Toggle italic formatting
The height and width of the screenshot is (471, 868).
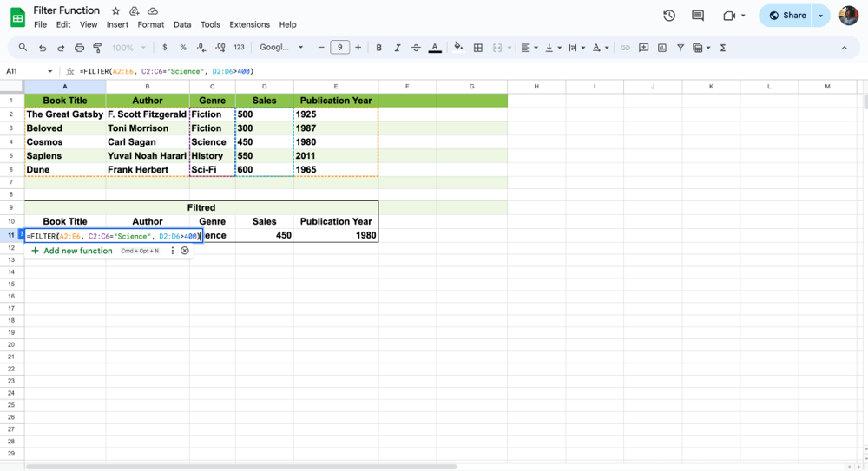[x=398, y=48]
